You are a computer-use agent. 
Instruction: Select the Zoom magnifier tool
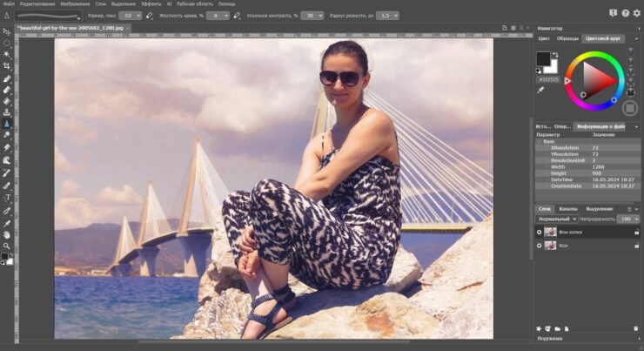click(7, 246)
